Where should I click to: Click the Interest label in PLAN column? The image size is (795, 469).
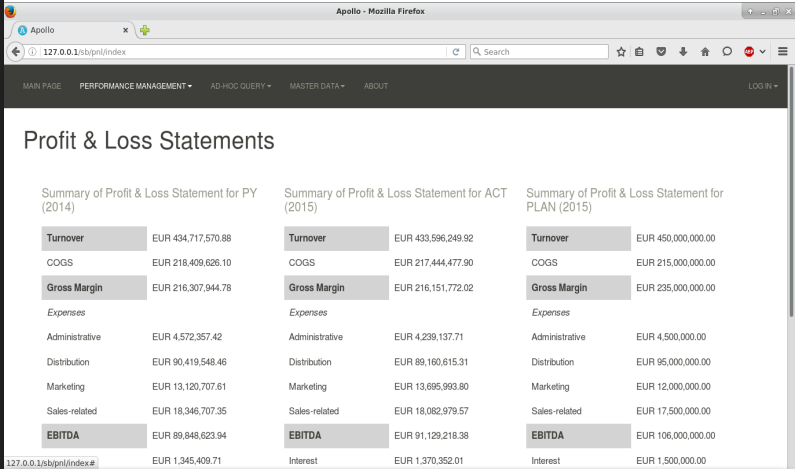pos(546,460)
